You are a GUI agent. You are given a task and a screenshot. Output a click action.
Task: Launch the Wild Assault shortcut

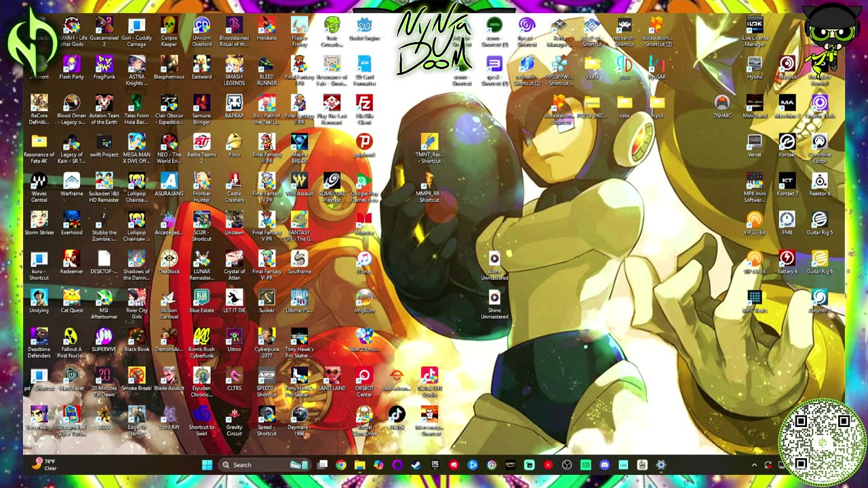tap(299, 185)
